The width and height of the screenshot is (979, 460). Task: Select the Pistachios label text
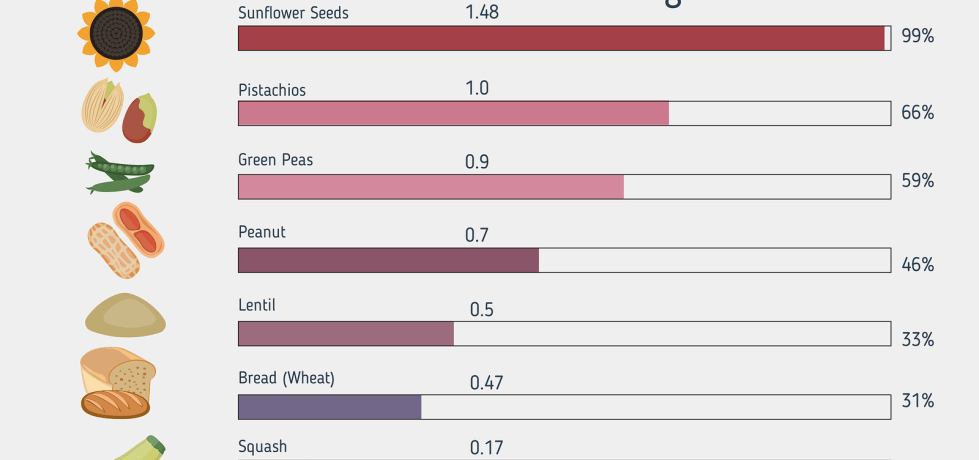point(272,90)
